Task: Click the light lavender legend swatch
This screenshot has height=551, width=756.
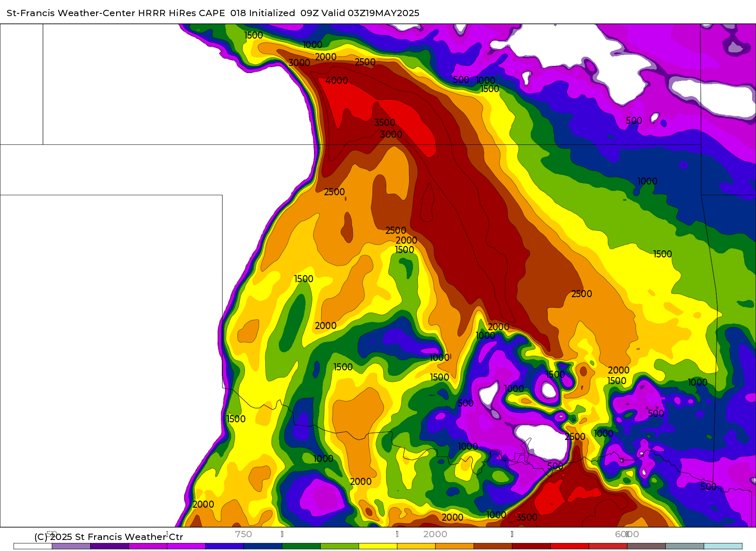Action: (x=71, y=546)
